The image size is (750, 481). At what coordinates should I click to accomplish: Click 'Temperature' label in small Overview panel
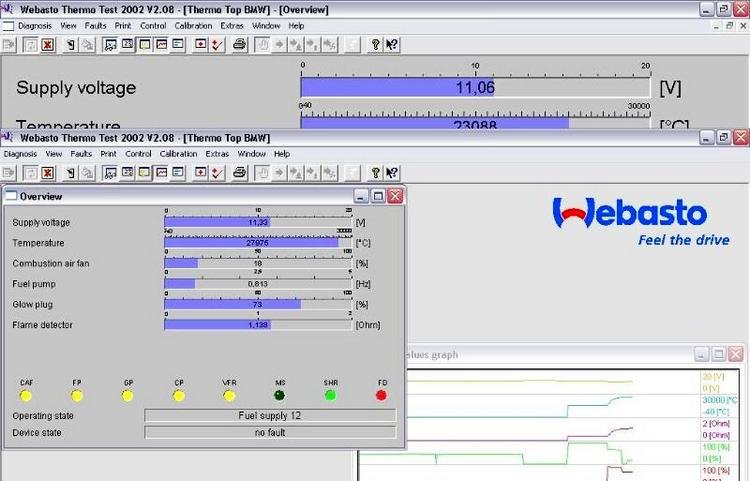[x=38, y=243]
